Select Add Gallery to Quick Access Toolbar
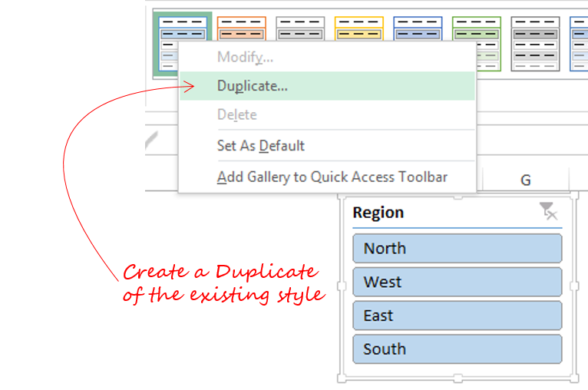588x390 pixels. click(327, 177)
